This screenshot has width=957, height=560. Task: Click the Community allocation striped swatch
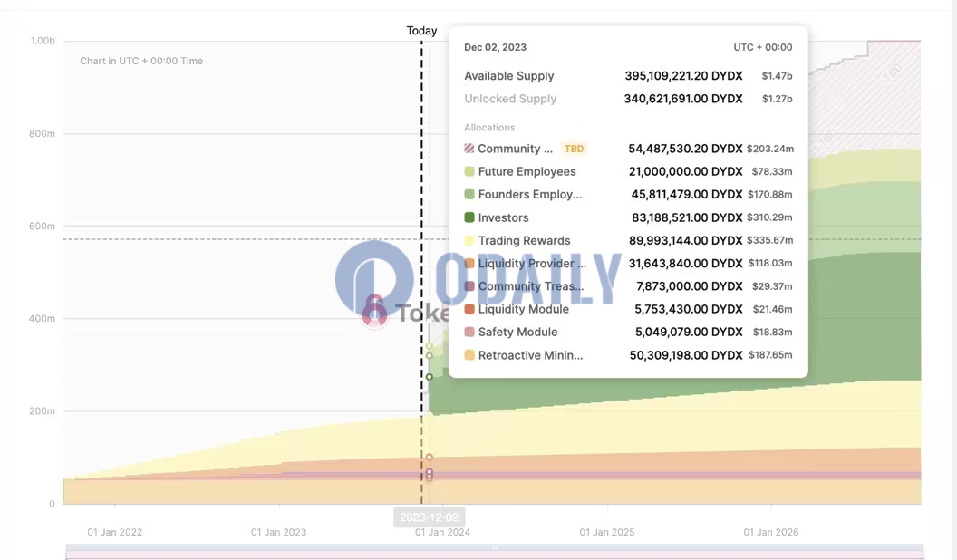469,149
